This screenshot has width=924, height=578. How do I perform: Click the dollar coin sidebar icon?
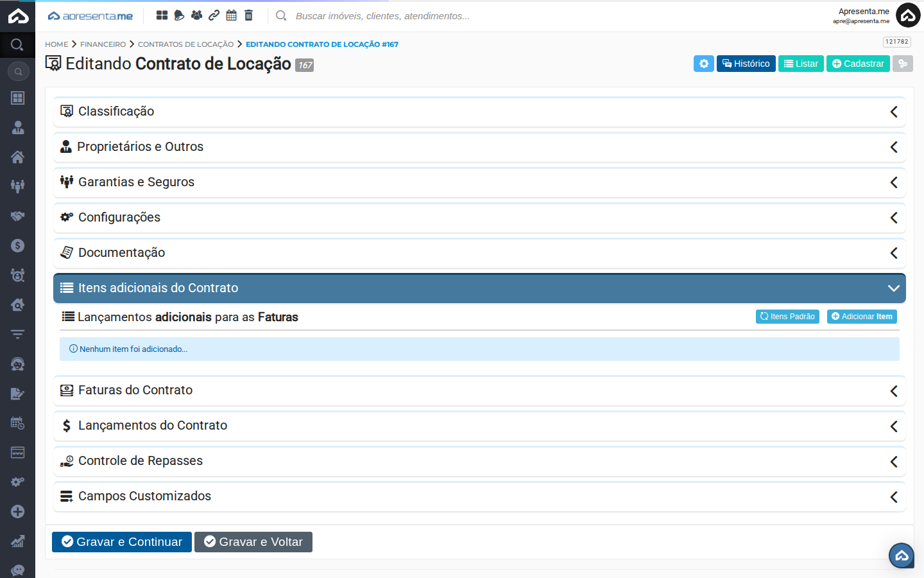(x=17, y=246)
